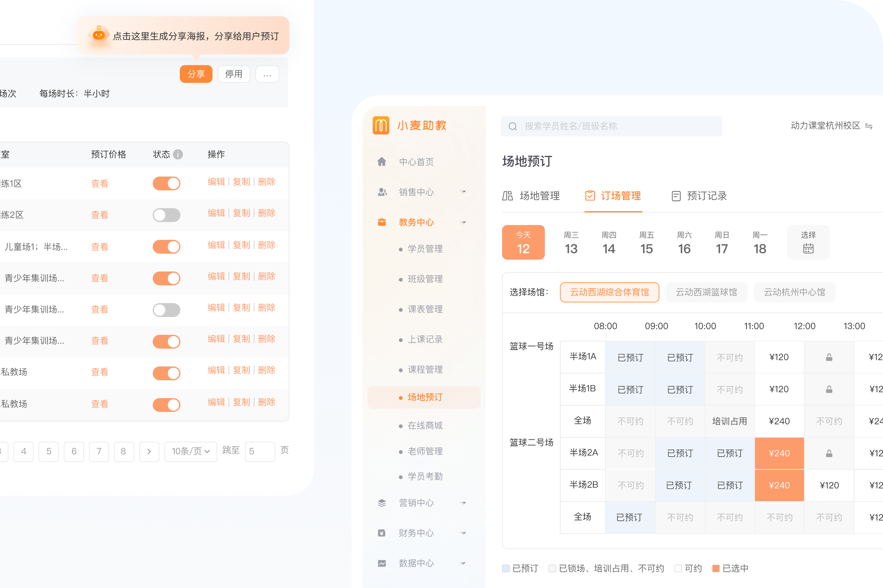The width and height of the screenshot is (883, 588).
Task: Click the 已预订 legend color swatch
Action: tap(506, 568)
